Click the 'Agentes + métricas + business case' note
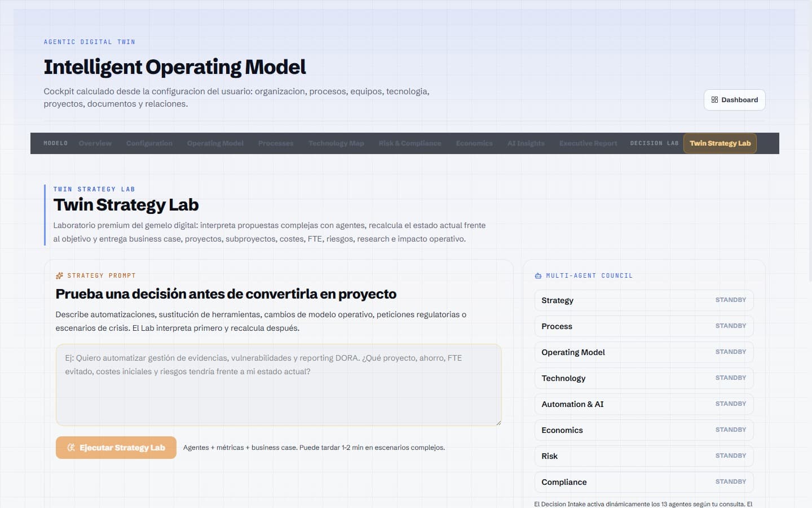The width and height of the screenshot is (812, 508). 314,448
